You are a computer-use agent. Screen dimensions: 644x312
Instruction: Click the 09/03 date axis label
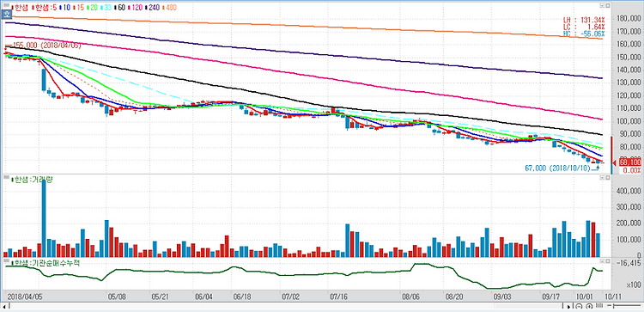(502, 297)
